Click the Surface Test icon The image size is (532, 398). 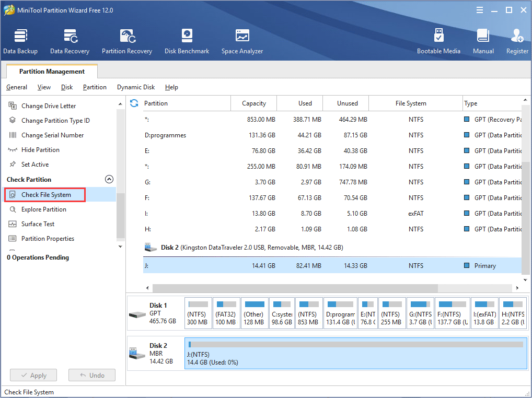tap(13, 224)
